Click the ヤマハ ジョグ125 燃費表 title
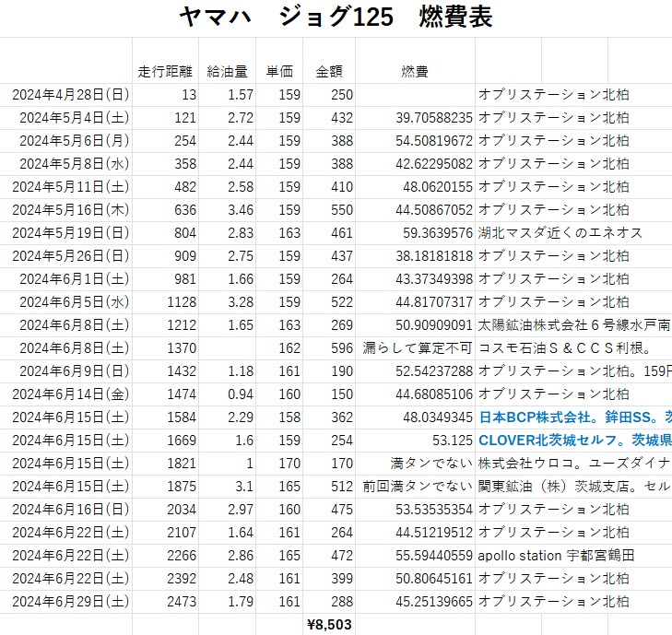This screenshot has width=672, height=635. [336, 18]
